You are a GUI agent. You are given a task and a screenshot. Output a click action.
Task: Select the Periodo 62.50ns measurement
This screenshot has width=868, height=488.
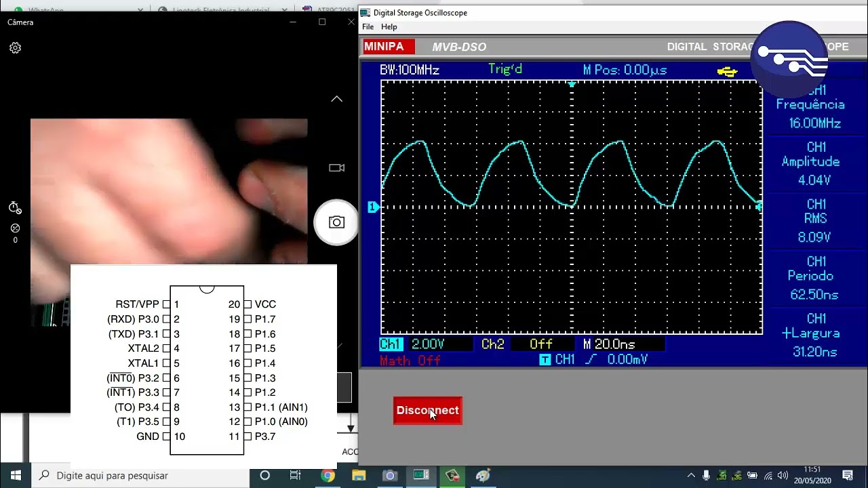pos(814,278)
